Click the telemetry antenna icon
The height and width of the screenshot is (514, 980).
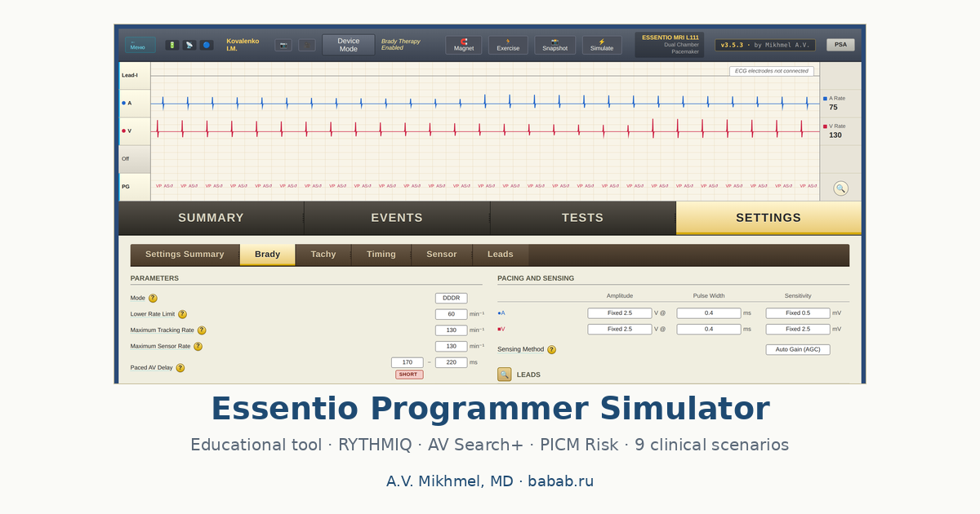coord(189,45)
